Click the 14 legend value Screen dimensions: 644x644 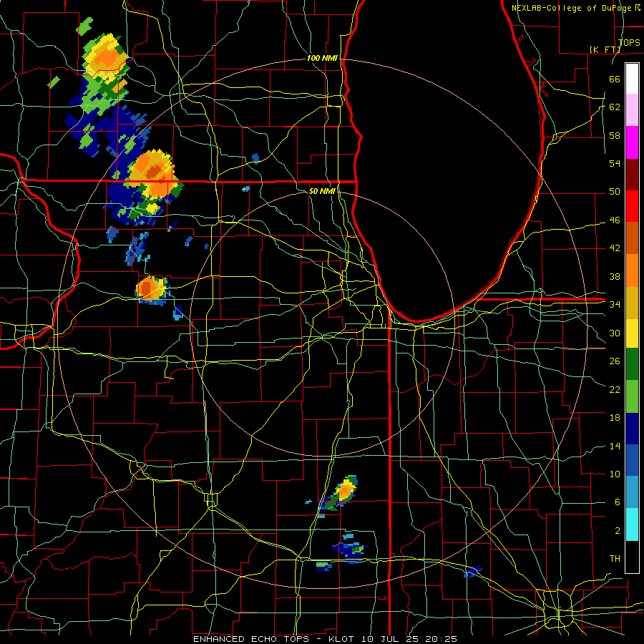point(615,446)
